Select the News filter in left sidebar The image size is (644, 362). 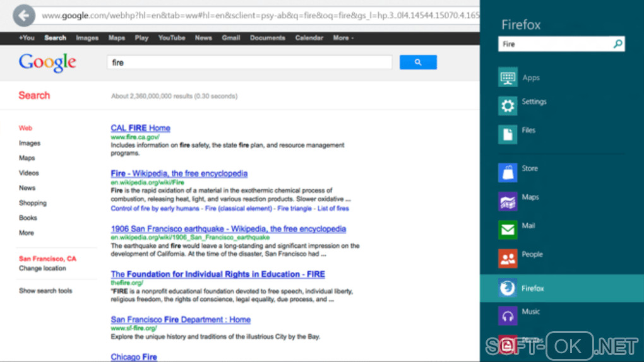point(27,188)
